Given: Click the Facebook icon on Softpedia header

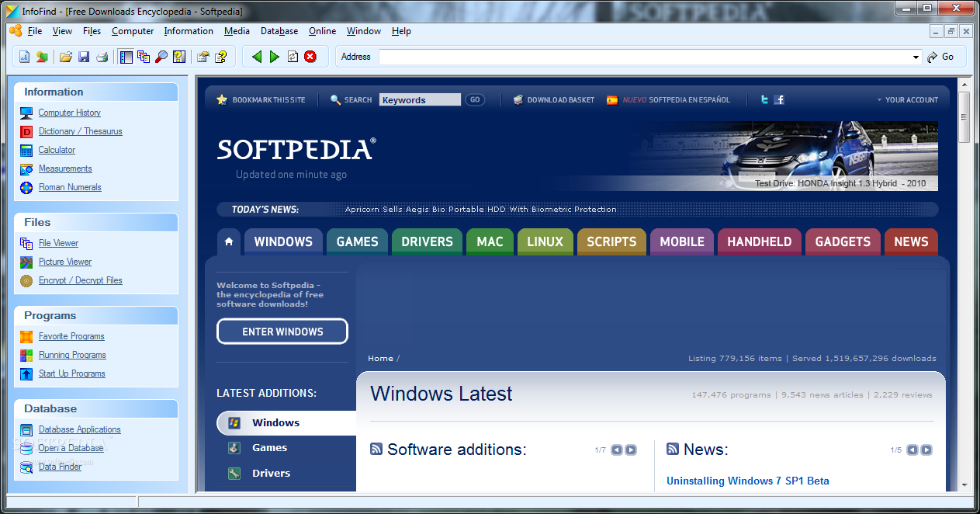Looking at the screenshot, I should pos(779,99).
